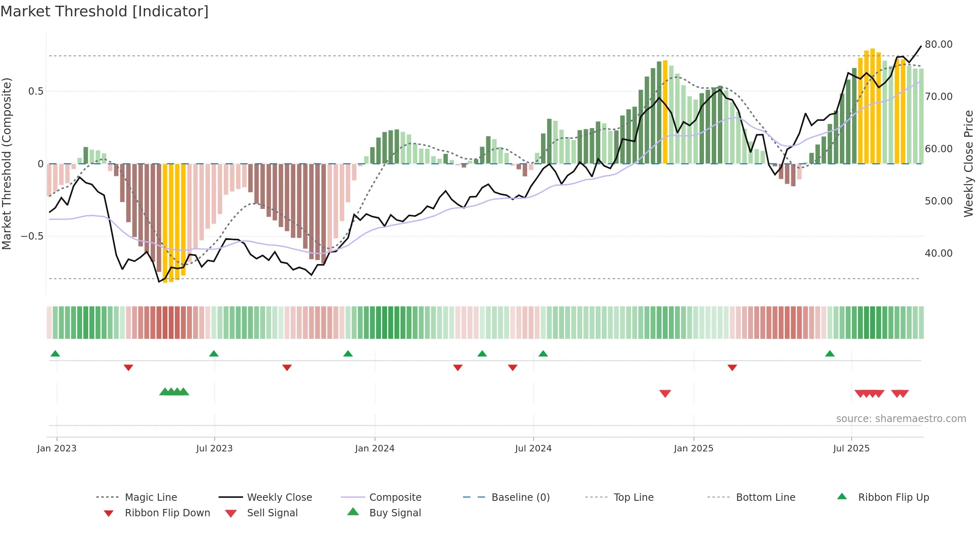980x551 pixels.
Task: Click the 50.00 price axis tick
Action: (939, 201)
